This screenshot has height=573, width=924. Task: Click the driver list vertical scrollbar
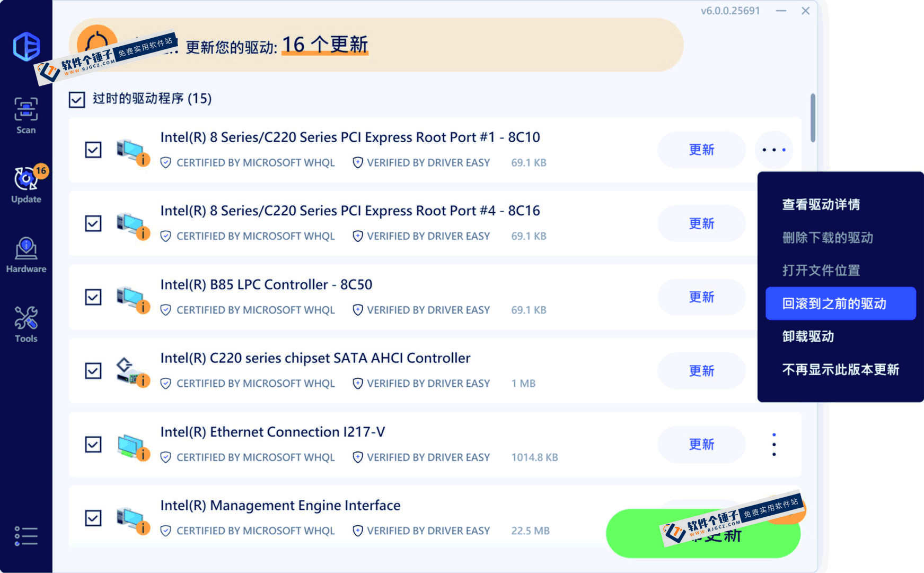[813, 118]
